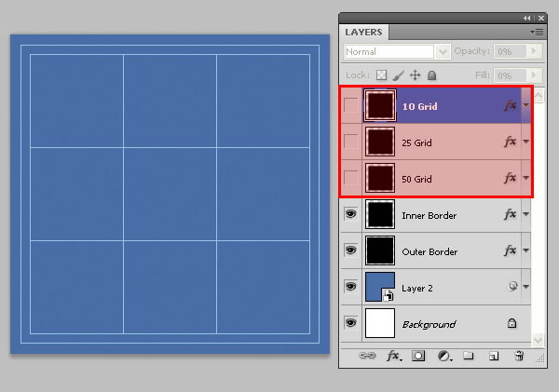Open the add layer style fx button
Screen dimensions: 559x392
coord(393,356)
